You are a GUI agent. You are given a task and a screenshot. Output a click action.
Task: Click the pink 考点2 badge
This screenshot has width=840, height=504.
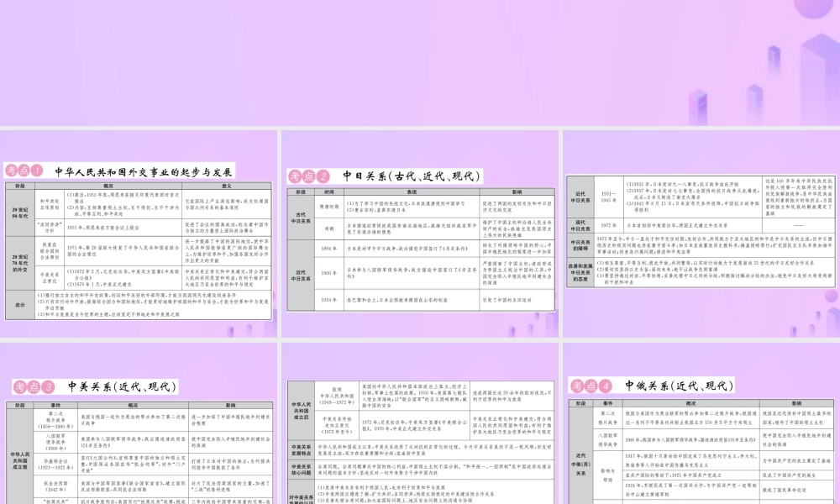pyautogui.click(x=309, y=176)
